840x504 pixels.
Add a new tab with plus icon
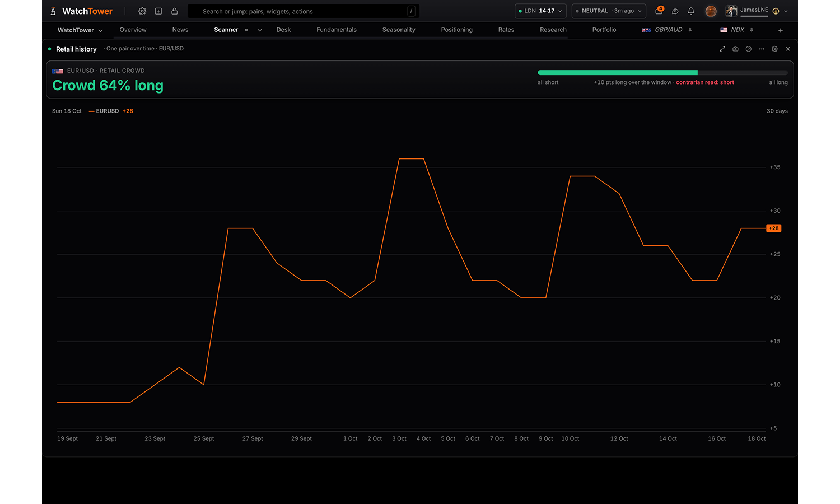(x=781, y=30)
